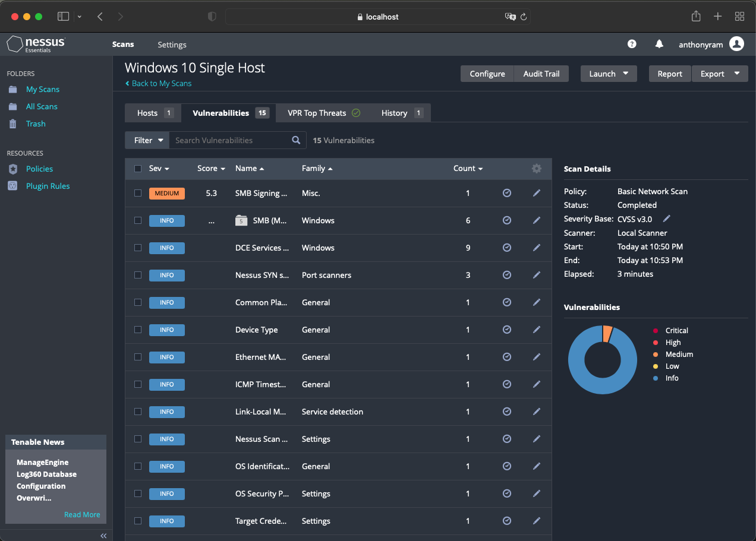Edit the CVSS v3.0 severity base via pencil icon
This screenshot has width=756, height=541.
coord(666,219)
